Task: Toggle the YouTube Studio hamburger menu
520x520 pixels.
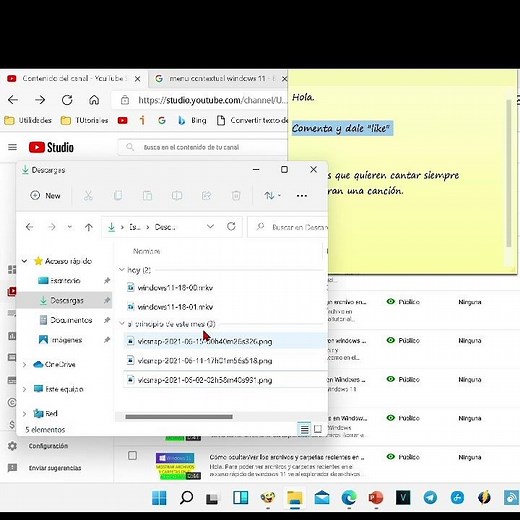Action: (12, 147)
